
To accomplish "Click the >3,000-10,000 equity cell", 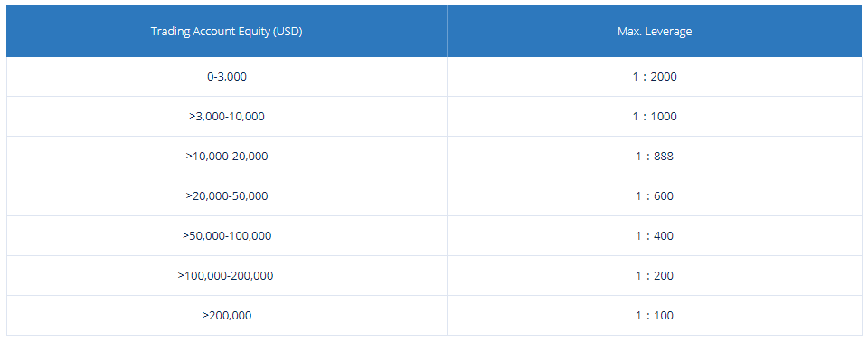I will pyautogui.click(x=226, y=117).
